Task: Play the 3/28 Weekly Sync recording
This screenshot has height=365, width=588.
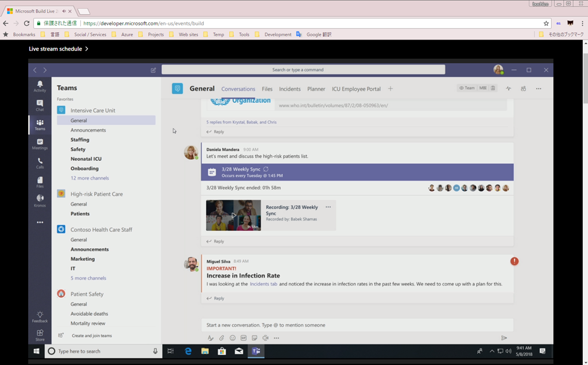Action: (233, 215)
